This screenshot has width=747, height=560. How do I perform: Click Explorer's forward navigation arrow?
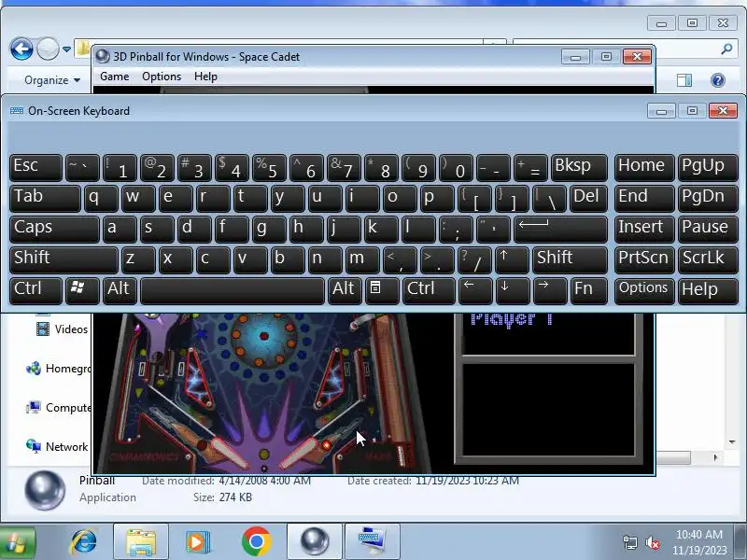[x=48, y=49]
